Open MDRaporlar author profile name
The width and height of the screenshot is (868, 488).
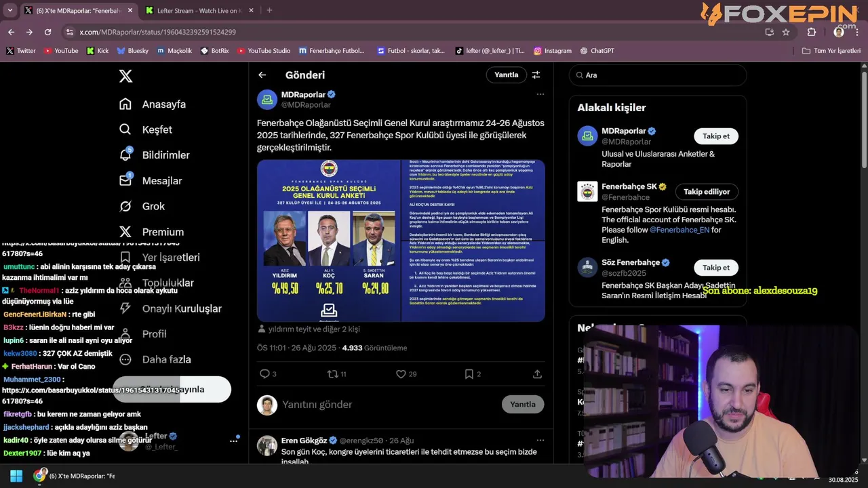click(x=303, y=94)
